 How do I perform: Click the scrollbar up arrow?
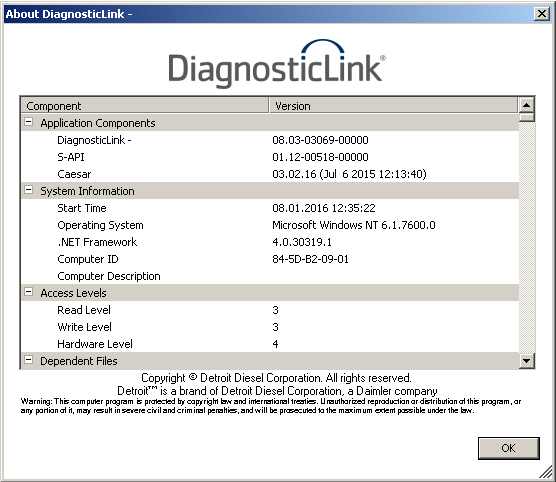[x=527, y=105]
